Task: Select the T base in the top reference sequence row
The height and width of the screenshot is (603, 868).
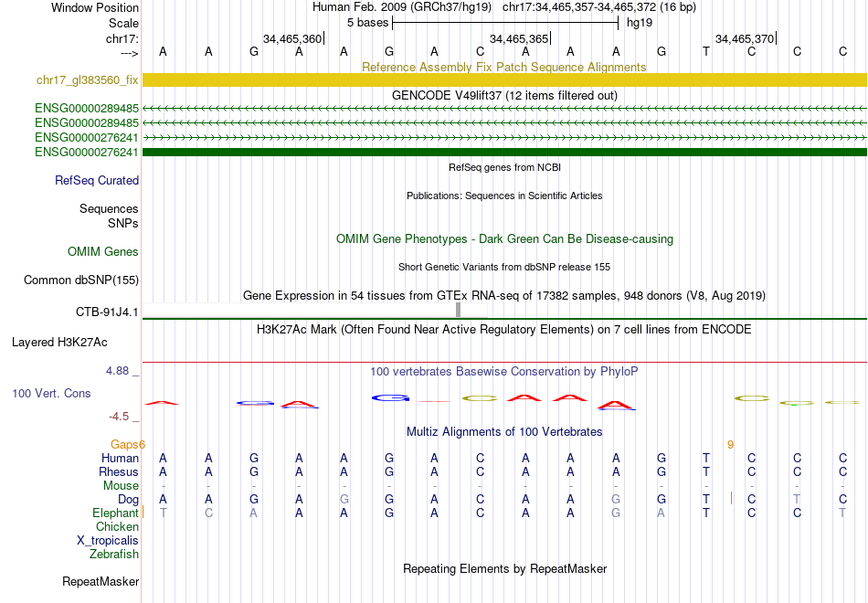Action: [x=705, y=51]
